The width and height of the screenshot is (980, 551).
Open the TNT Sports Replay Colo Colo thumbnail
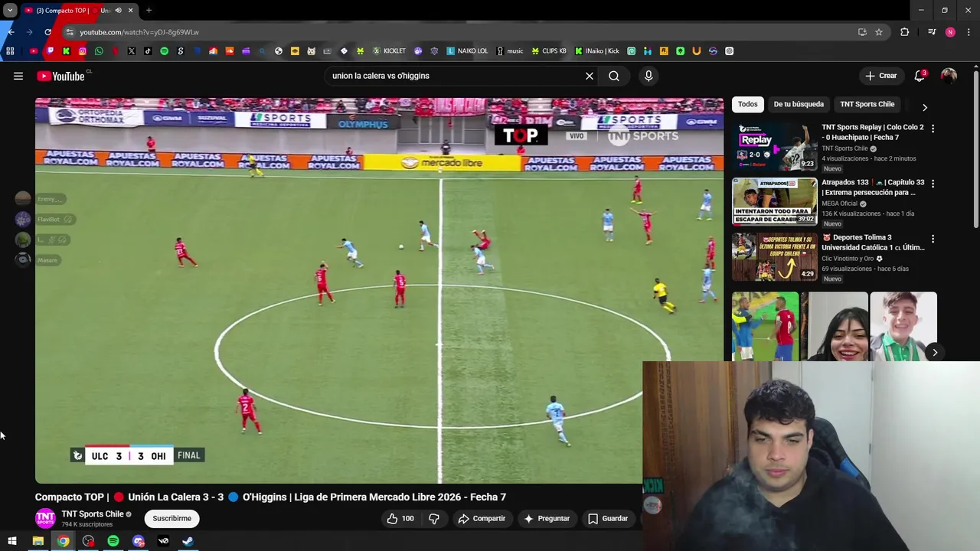[774, 147]
